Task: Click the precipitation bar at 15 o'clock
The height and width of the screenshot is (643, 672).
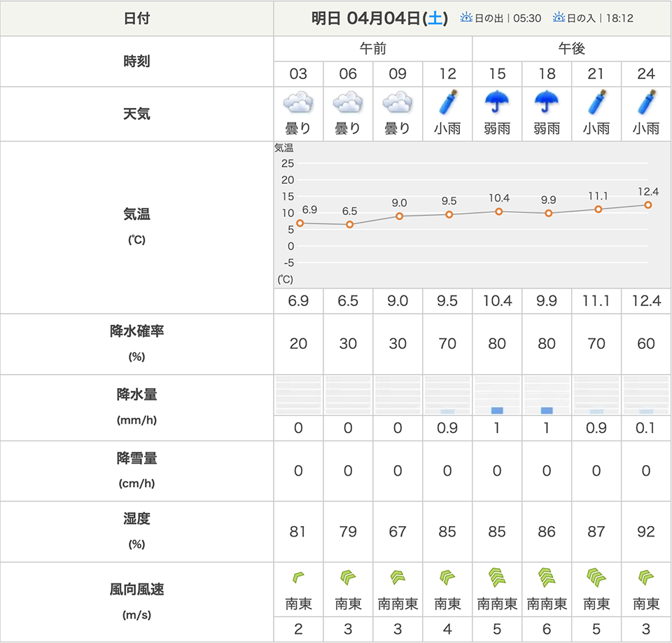Action: pos(497,410)
